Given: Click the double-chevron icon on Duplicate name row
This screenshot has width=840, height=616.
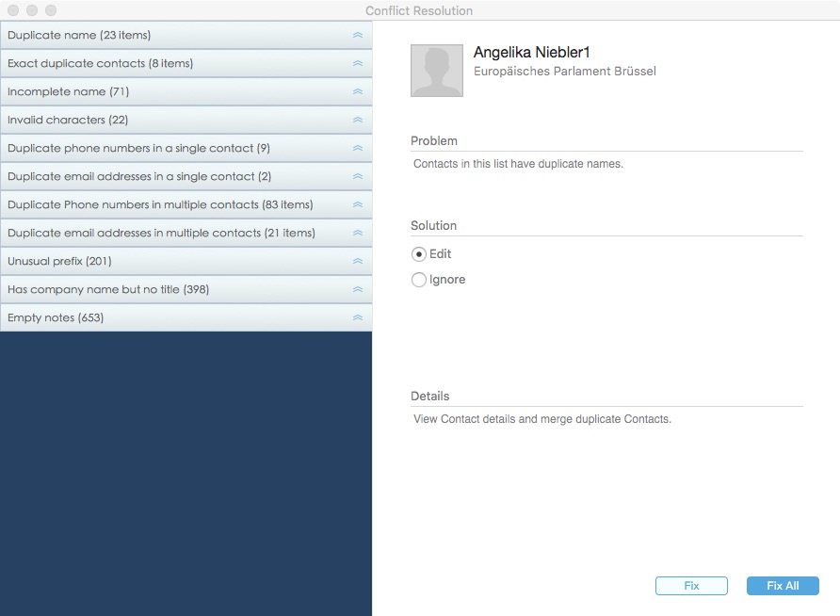Looking at the screenshot, I should pos(357,35).
